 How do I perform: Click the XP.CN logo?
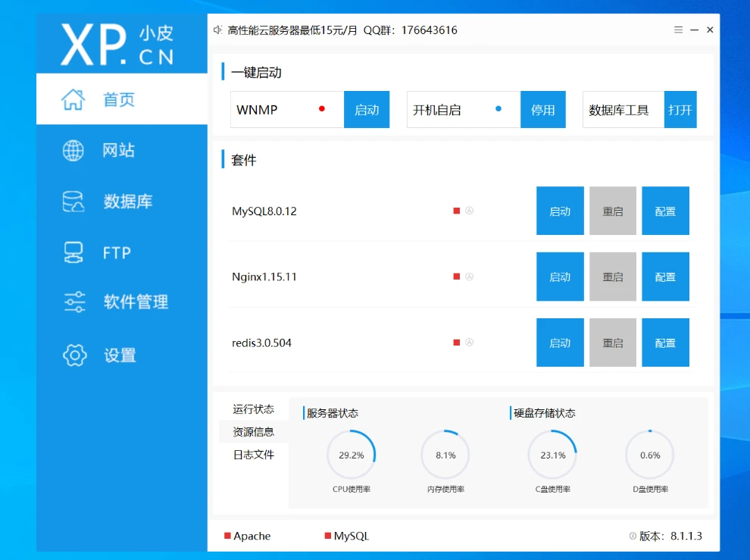pyautogui.click(x=117, y=45)
